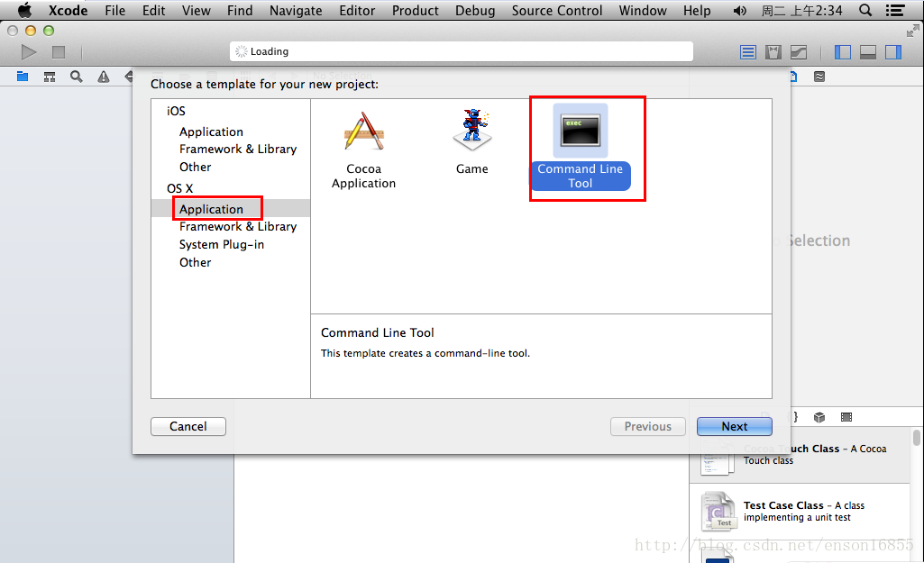The height and width of the screenshot is (563, 924).
Task: Toggle the right Utilities panel
Action: (x=893, y=52)
